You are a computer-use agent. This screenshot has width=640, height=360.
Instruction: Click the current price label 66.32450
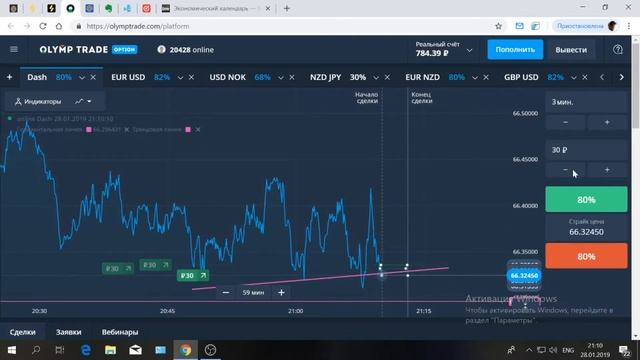pyautogui.click(x=524, y=276)
